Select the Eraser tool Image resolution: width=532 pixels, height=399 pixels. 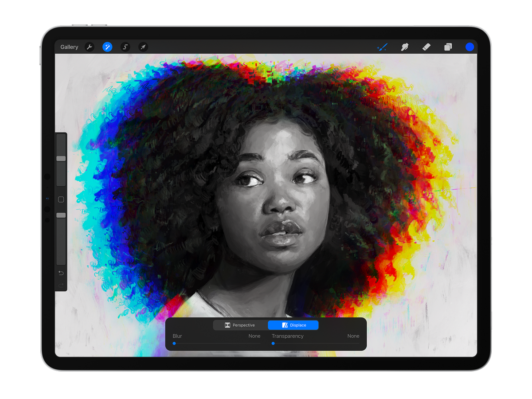[x=426, y=47]
